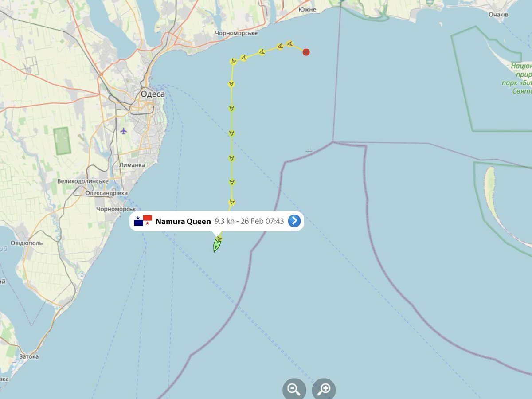The width and height of the screenshot is (532, 399).
Task: Select the green Namura Queen ship icon
Action: (x=217, y=245)
